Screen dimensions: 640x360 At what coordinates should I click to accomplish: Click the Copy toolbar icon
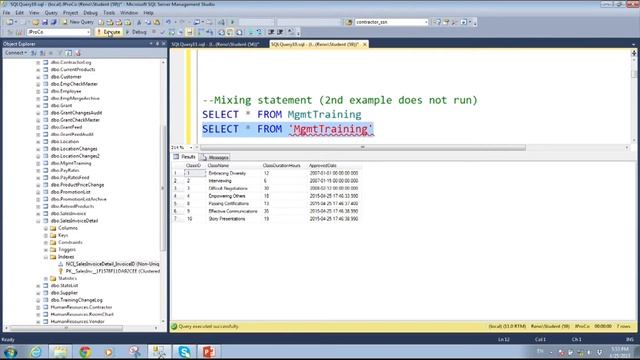pos(148,22)
